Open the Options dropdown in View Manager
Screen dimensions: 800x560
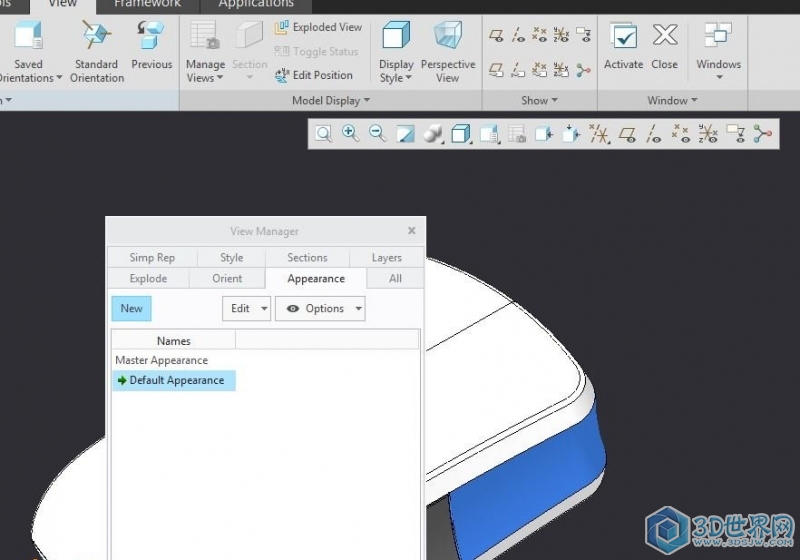click(x=320, y=309)
